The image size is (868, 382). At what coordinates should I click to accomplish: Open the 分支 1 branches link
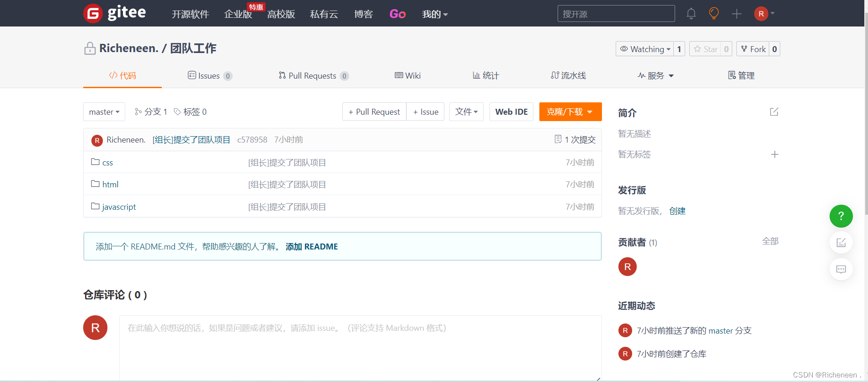click(x=151, y=112)
